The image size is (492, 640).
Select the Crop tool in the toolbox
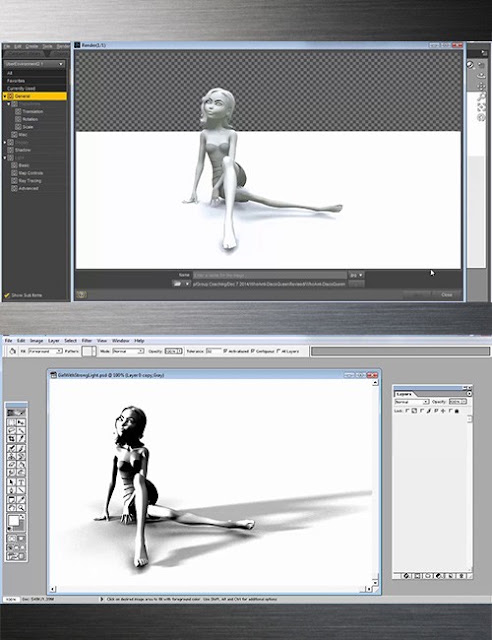click(x=11, y=439)
